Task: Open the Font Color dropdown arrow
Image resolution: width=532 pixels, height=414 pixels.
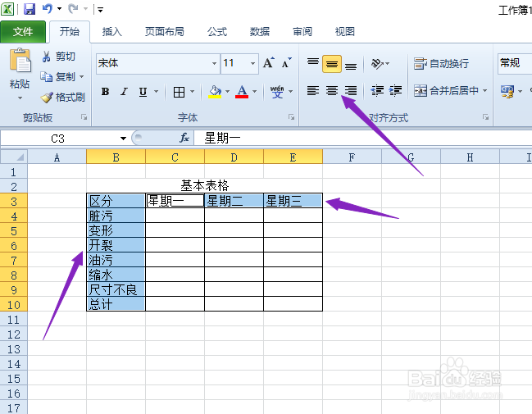Action: pos(254,92)
